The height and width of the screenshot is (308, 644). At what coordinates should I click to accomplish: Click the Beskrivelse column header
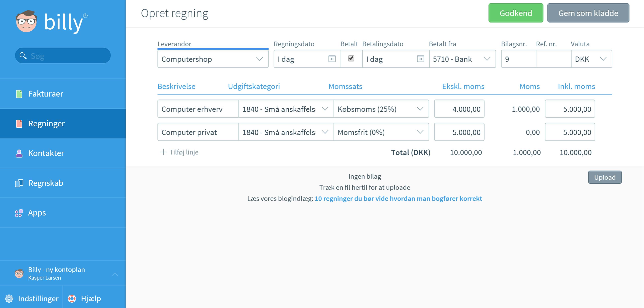(176, 86)
